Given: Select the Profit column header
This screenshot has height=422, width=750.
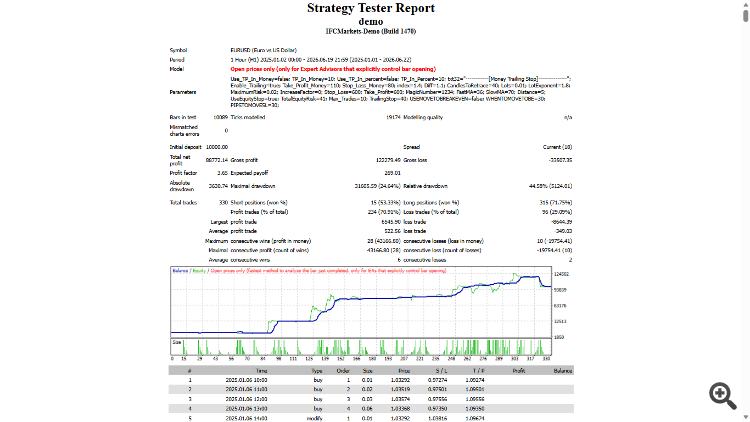Looking at the screenshot, I should click(x=518, y=371).
